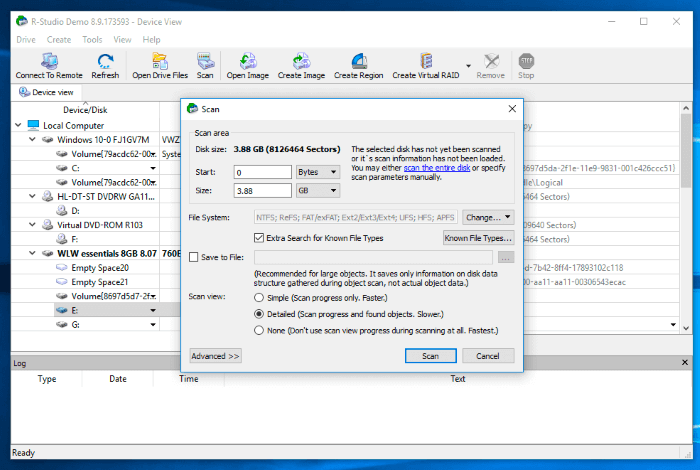The height and width of the screenshot is (470, 700).
Task: Click the D: disc icon
Action: (x=62, y=210)
